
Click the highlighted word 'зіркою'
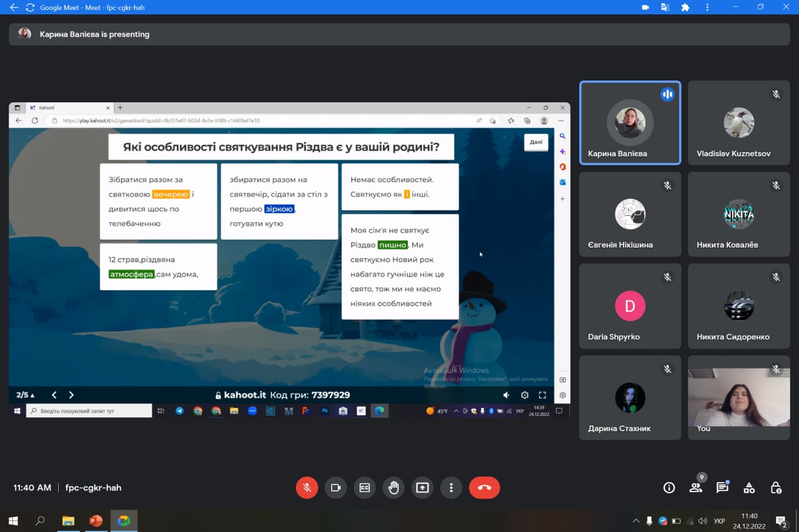[278, 209]
